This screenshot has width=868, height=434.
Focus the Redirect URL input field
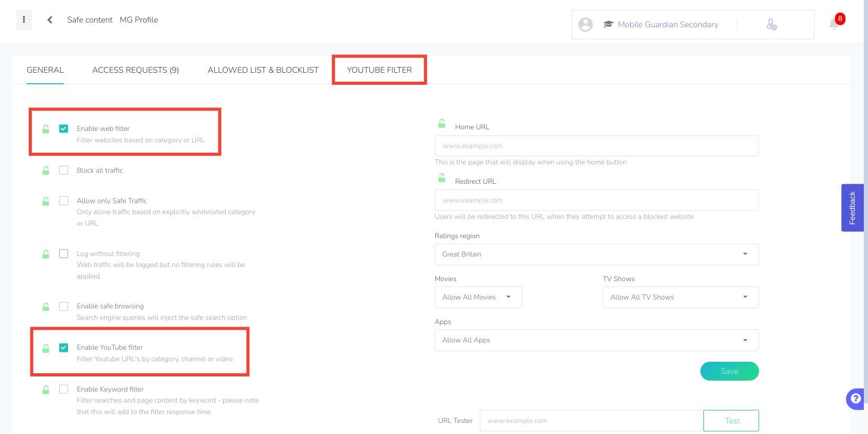[597, 201]
